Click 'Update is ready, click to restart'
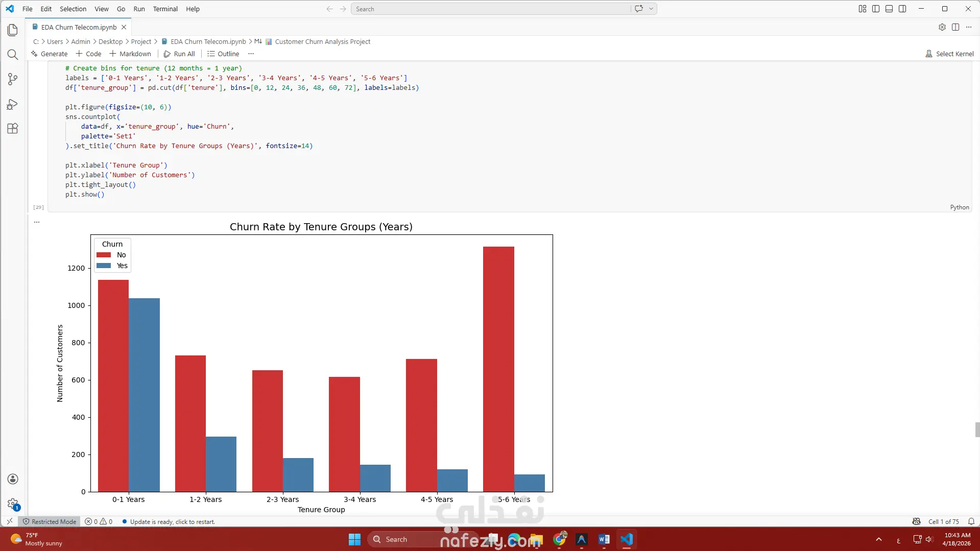 click(169, 521)
